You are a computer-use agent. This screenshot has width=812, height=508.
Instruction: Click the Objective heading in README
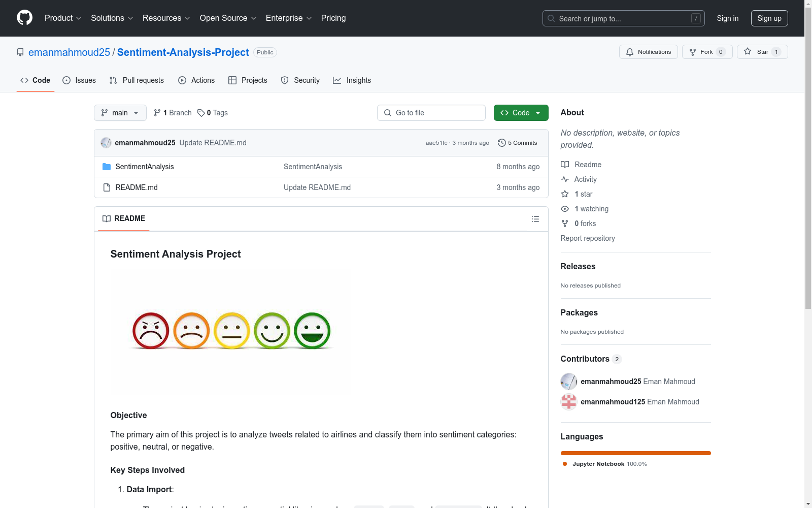tap(129, 415)
